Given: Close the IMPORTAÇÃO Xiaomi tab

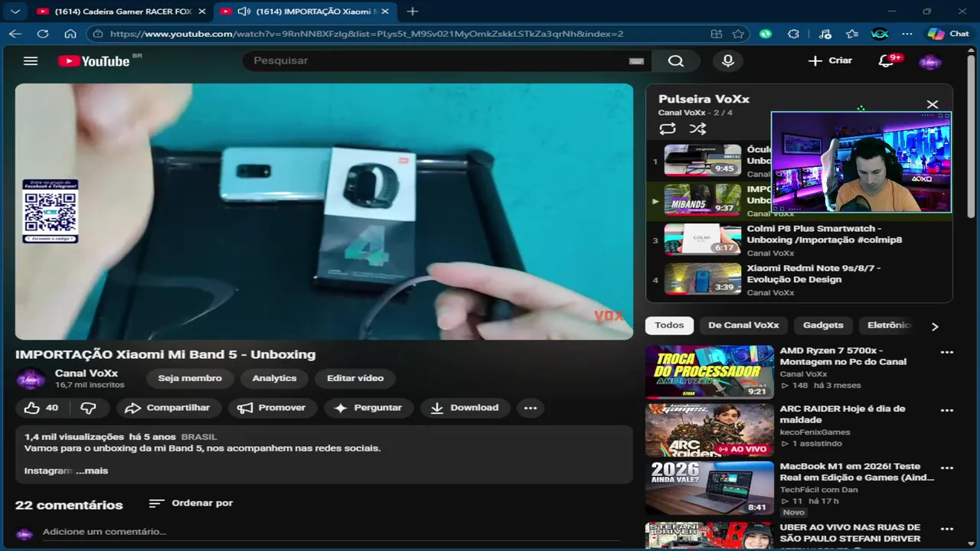Looking at the screenshot, I should pos(385,11).
